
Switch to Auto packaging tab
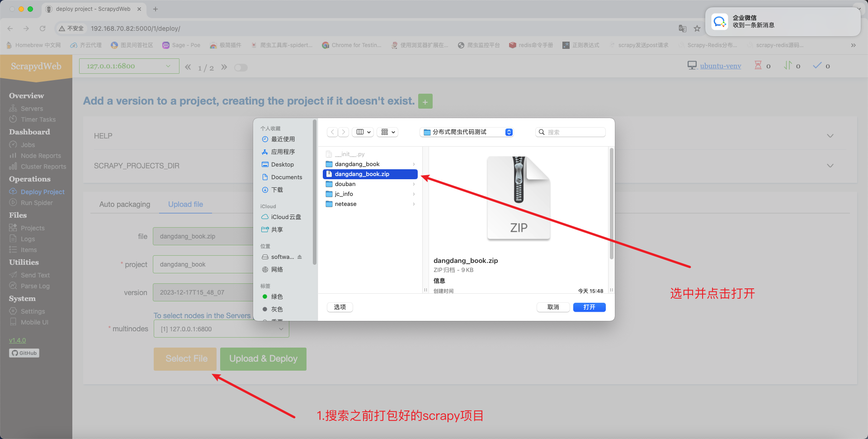pos(125,204)
